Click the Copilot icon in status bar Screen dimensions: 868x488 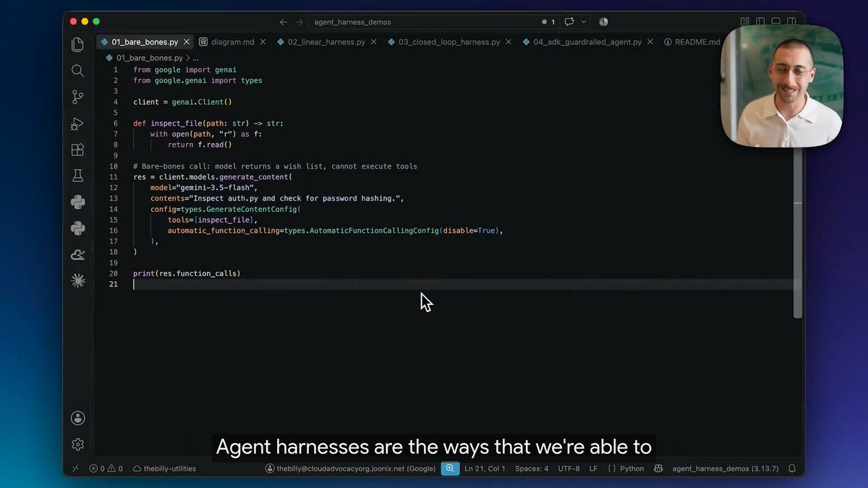click(658, 468)
